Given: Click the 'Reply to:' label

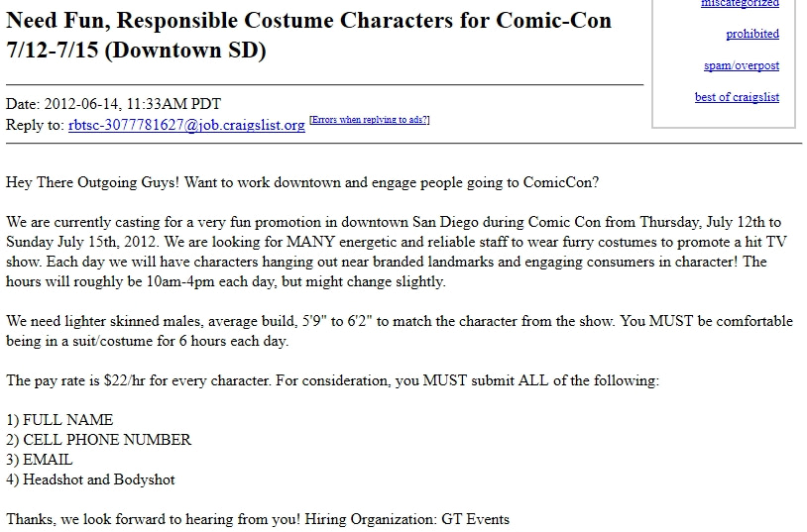Looking at the screenshot, I should click(35, 125).
